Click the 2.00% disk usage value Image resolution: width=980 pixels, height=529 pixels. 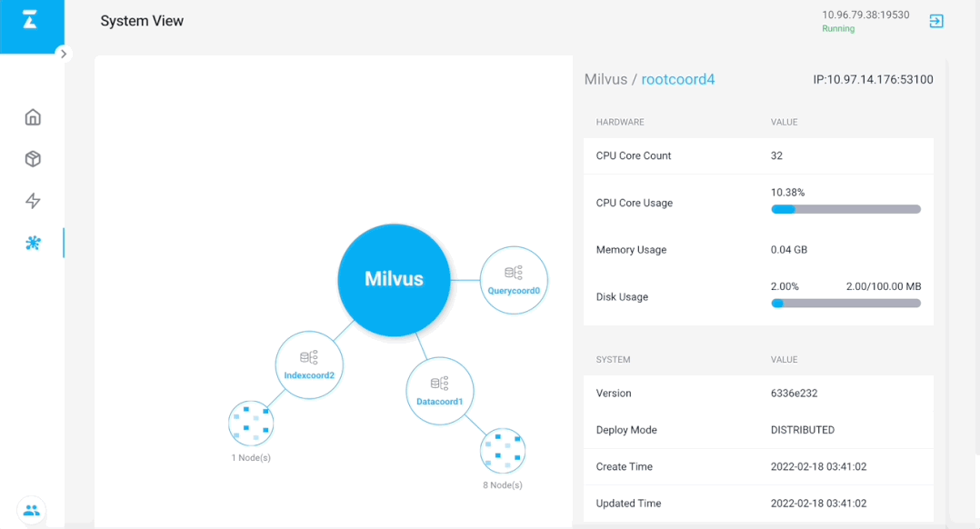click(785, 286)
